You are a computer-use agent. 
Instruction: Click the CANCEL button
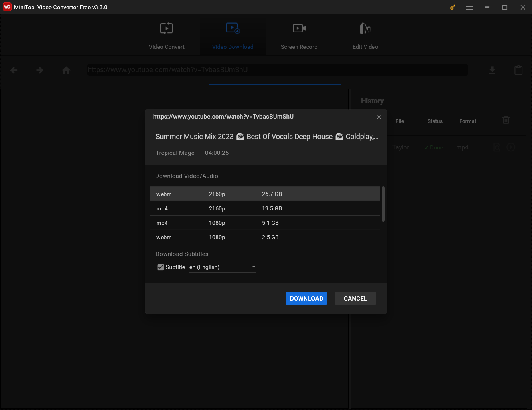(355, 298)
